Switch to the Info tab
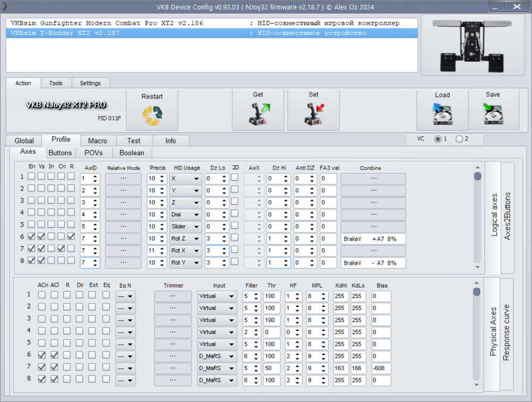Screen dimensions: 532x402 (x=171, y=141)
